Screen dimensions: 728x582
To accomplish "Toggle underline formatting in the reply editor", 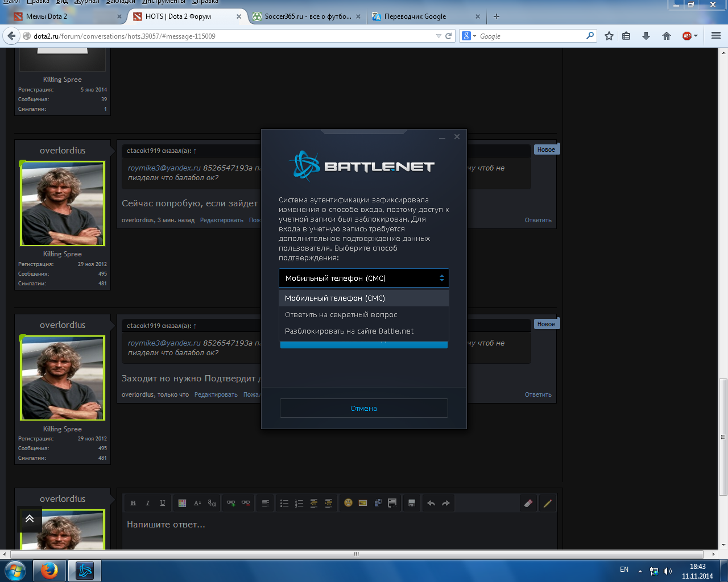I will pos(163,503).
